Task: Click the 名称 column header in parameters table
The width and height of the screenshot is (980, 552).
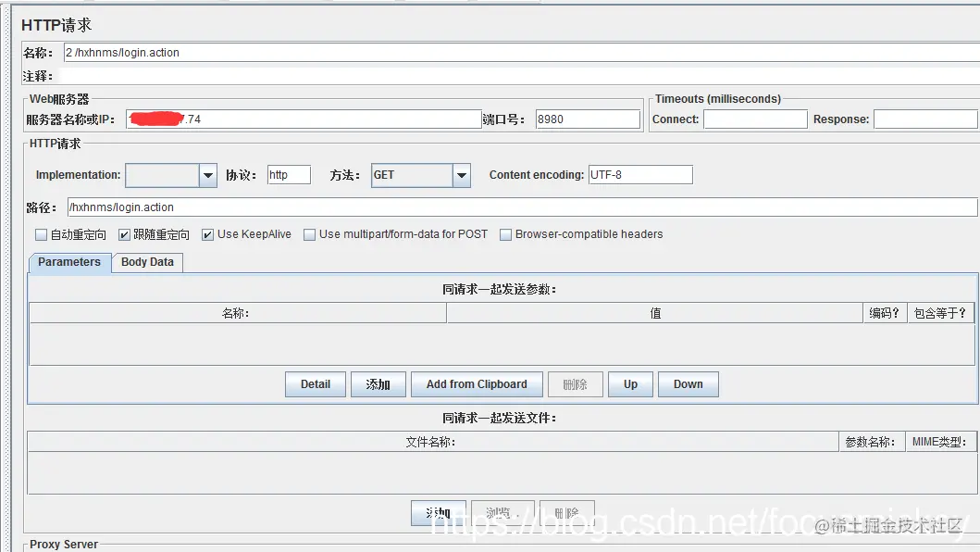Action: pos(238,313)
